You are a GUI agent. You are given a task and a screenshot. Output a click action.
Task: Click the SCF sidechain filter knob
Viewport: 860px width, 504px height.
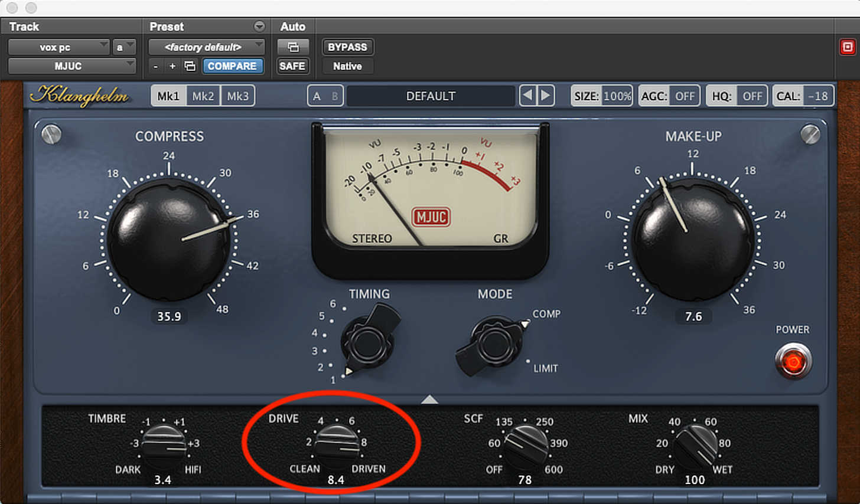pyautogui.click(x=526, y=446)
